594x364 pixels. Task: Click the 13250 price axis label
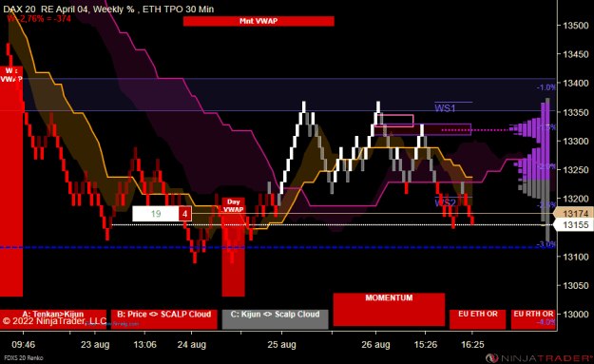pyautogui.click(x=576, y=170)
